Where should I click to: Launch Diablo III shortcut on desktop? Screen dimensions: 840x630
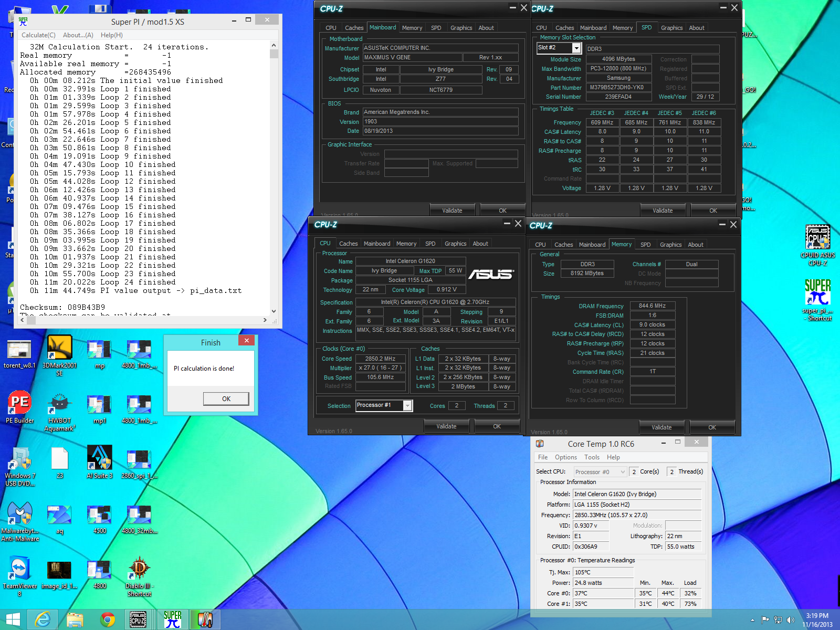(139, 577)
